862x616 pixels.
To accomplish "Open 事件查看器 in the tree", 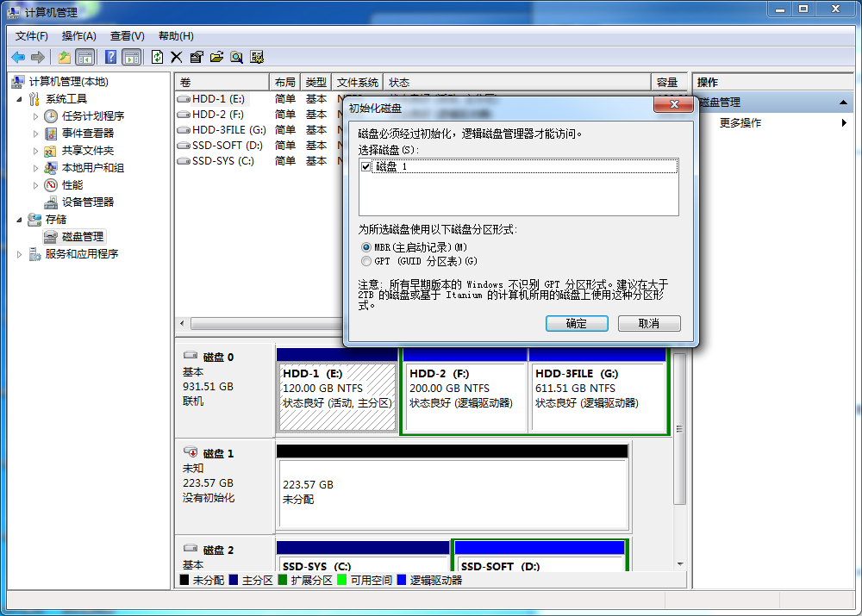I will click(88, 133).
